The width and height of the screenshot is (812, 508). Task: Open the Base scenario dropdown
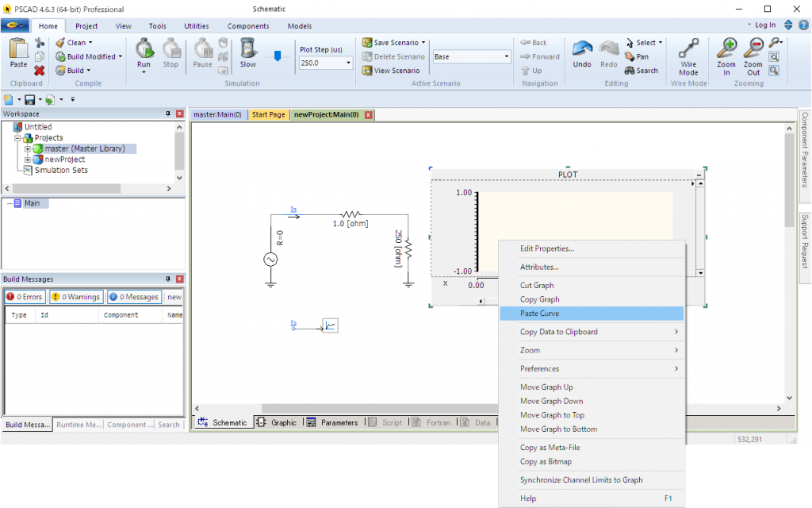pyautogui.click(x=507, y=56)
